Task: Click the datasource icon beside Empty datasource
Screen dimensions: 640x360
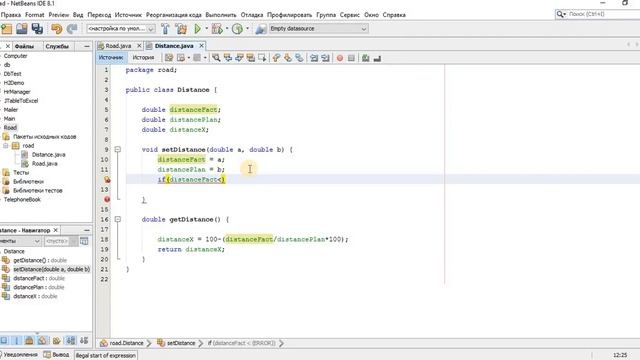Action: [261, 29]
